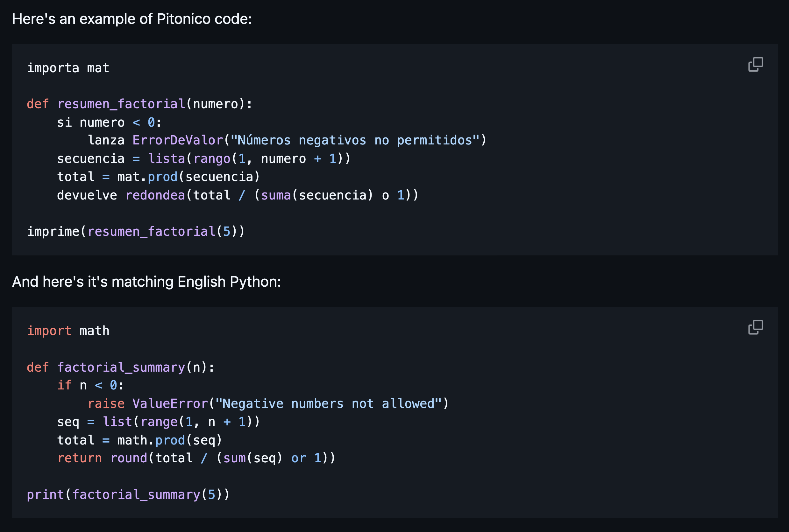
Task: Click the ErrorDeValor exception name
Action: tap(178, 140)
